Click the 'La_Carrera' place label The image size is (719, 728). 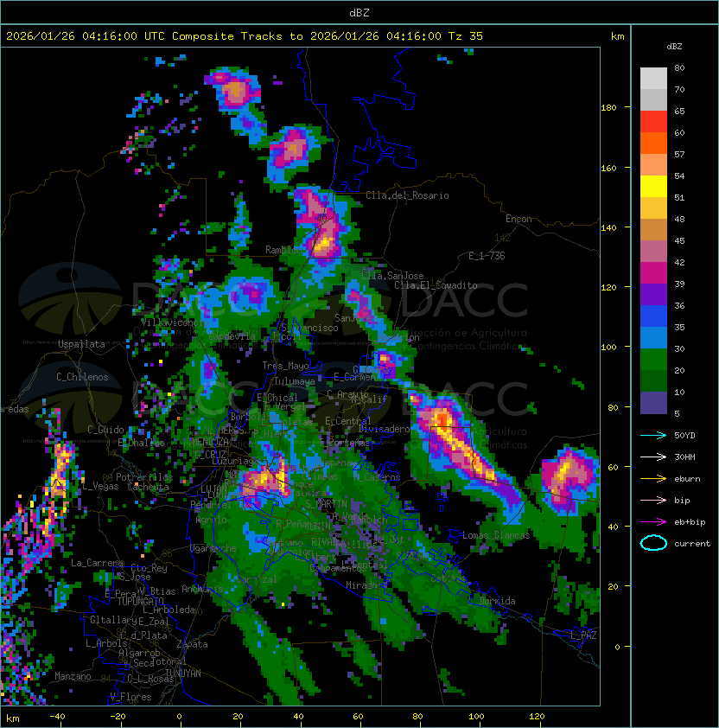[x=96, y=563]
